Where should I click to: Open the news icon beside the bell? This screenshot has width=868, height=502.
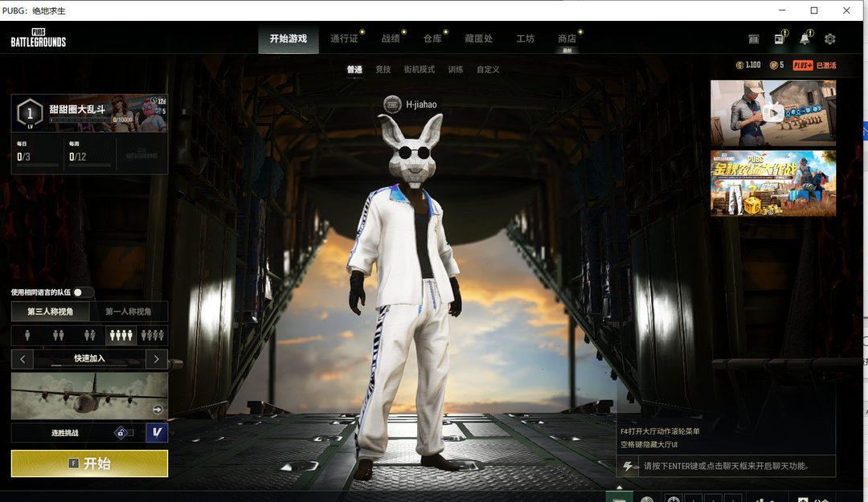coord(779,39)
